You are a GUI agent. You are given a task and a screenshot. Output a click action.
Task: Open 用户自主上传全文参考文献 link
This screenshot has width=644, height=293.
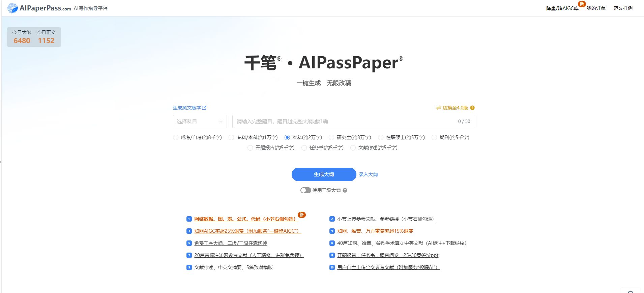tap(388, 267)
